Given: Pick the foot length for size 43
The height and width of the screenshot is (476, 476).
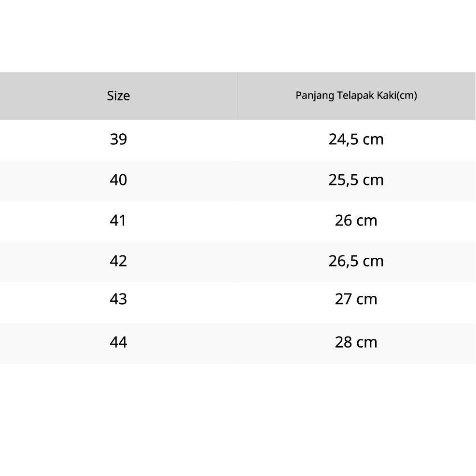Looking at the screenshot, I should click(356, 299).
